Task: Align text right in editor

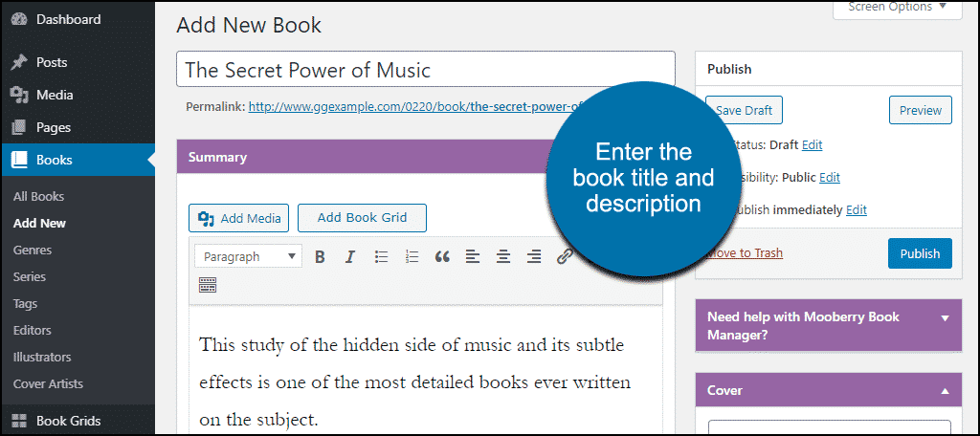Action: [534, 256]
